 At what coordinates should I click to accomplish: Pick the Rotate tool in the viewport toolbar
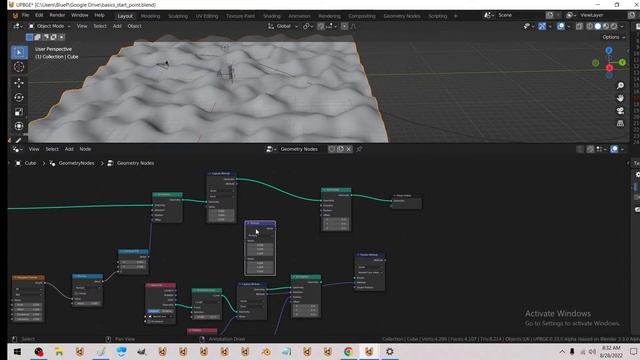click(x=19, y=98)
